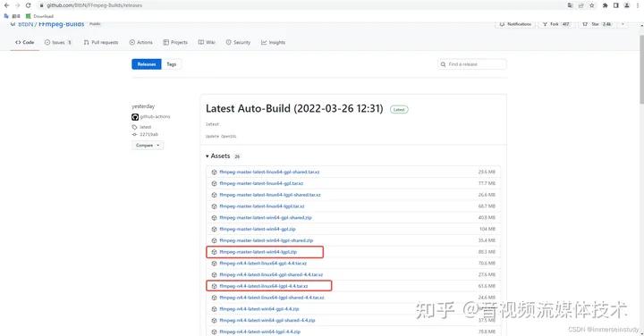Click the translate page icon in address bar
The height and width of the screenshot is (336, 644).
[570, 5]
